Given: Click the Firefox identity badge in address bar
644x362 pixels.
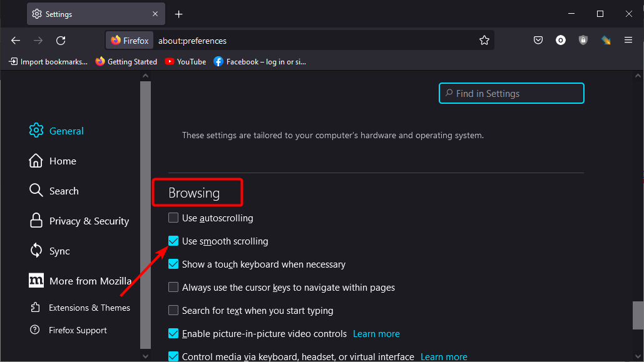Looking at the screenshot, I should click(x=130, y=41).
